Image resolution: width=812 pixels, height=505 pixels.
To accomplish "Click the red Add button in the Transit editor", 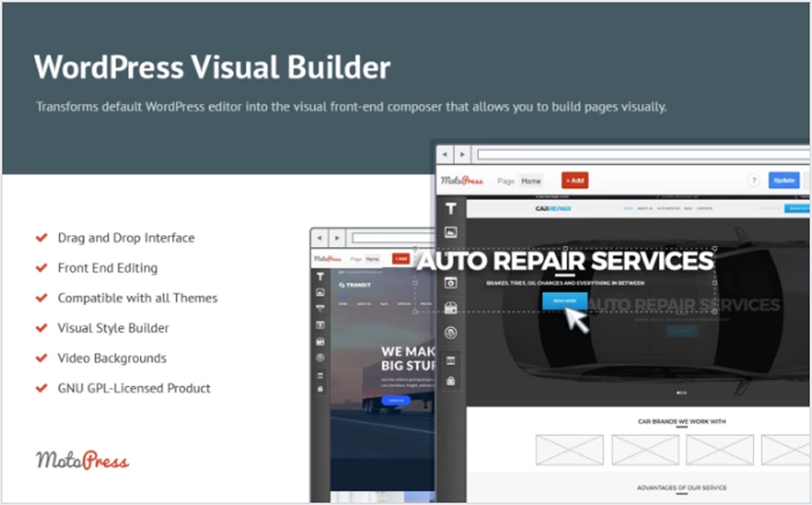I will (x=401, y=259).
